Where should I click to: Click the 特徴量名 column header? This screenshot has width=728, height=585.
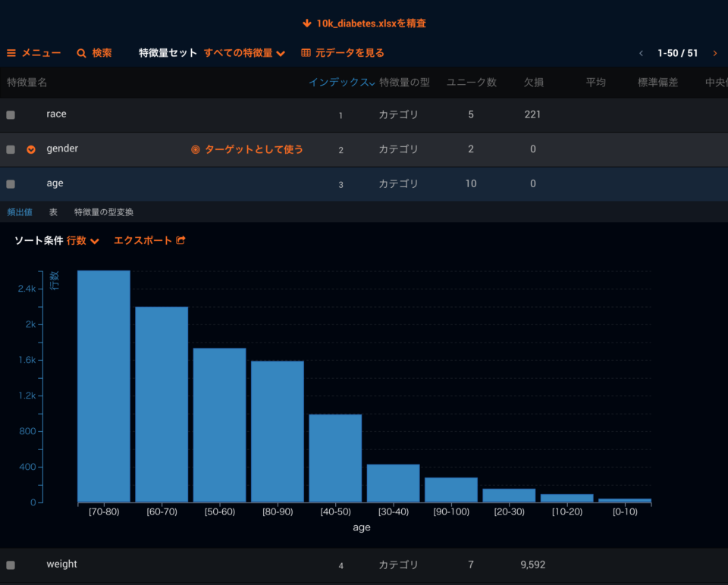[27, 83]
